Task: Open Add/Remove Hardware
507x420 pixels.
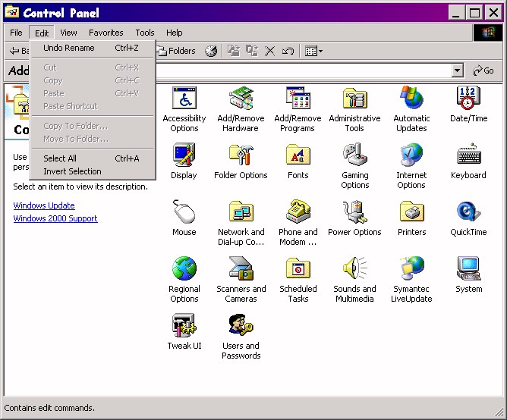Action: click(x=241, y=109)
